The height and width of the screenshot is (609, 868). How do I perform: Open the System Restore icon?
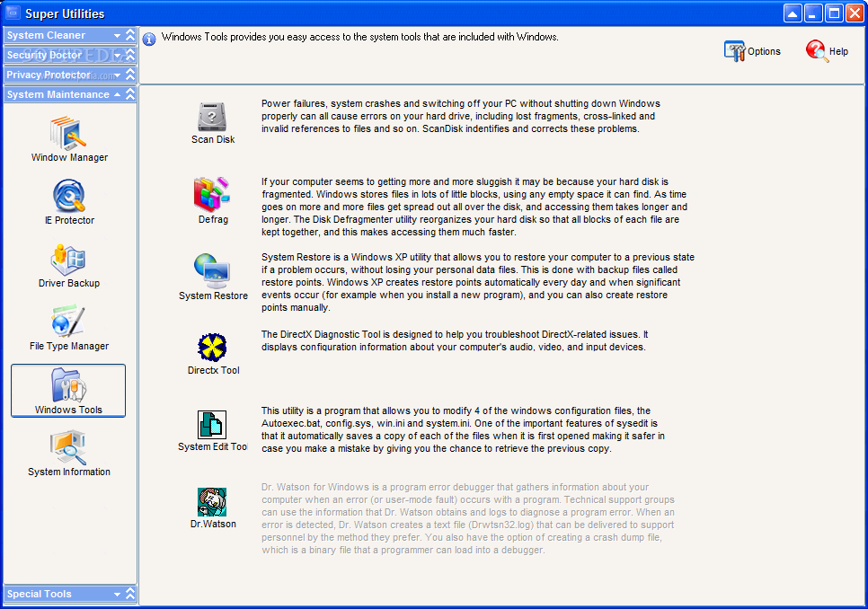point(212,271)
